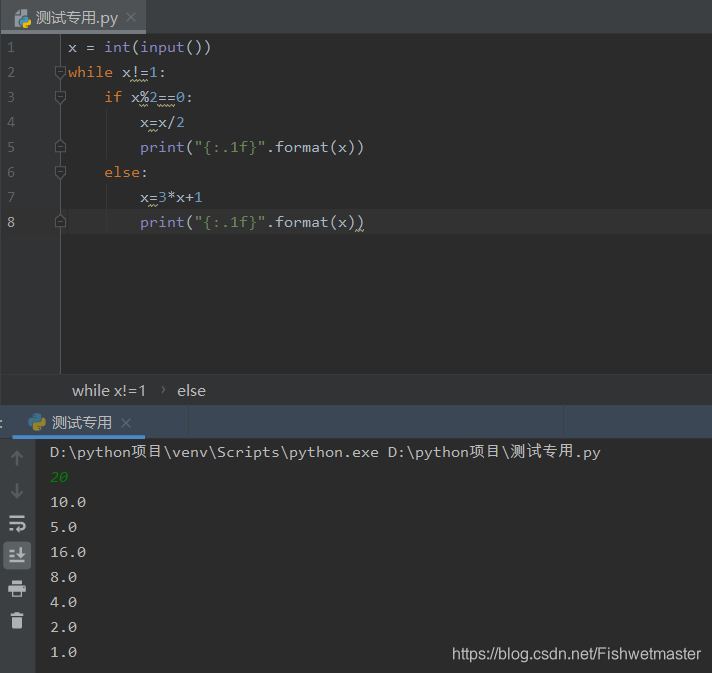The height and width of the screenshot is (673, 712).
Task: Click line number 8 in the gutter
Action: click(x=11, y=222)
